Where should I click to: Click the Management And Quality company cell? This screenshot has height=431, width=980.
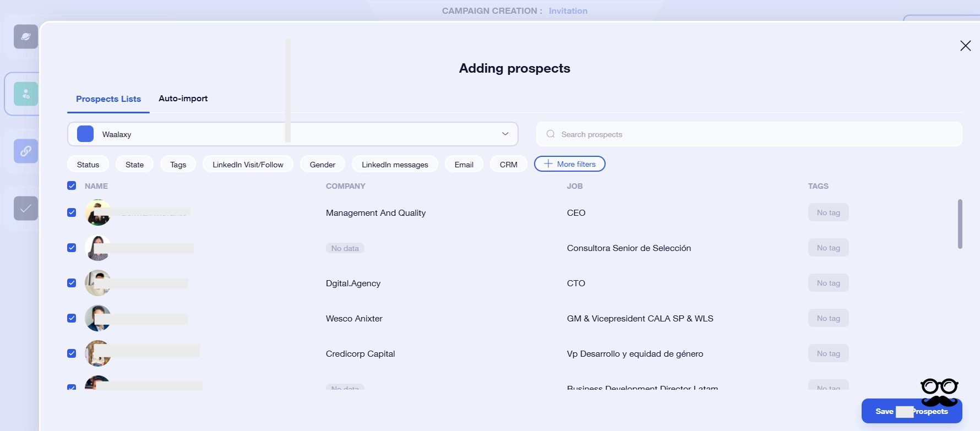point(375,213)
